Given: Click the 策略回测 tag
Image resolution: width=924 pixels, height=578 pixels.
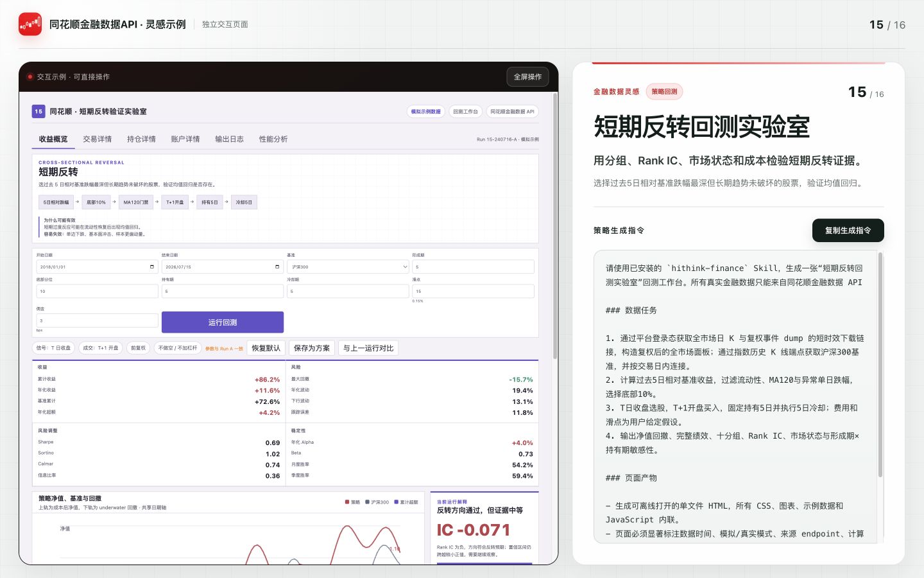Looking at the screenshot, I should [664, 92].
